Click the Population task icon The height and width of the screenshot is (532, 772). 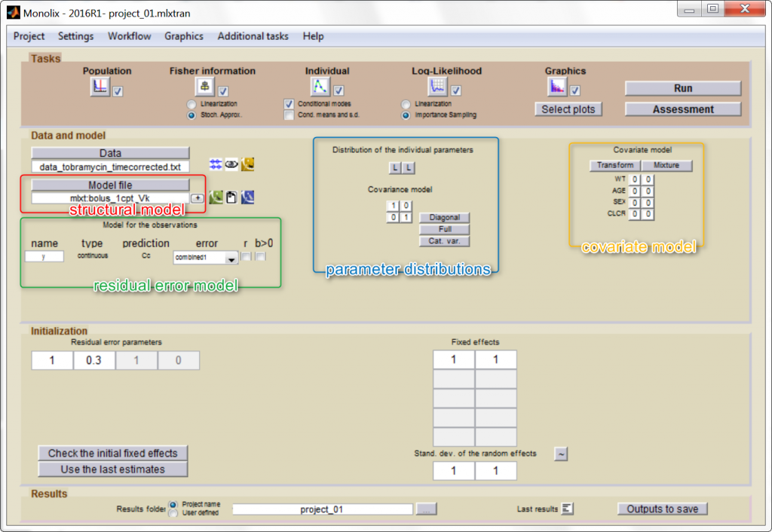click(100, 87)
